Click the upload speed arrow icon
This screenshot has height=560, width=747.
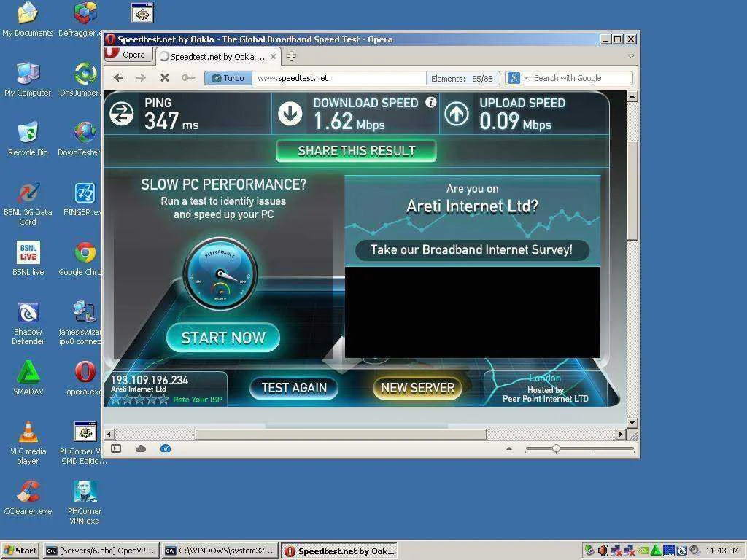point(457,113)
